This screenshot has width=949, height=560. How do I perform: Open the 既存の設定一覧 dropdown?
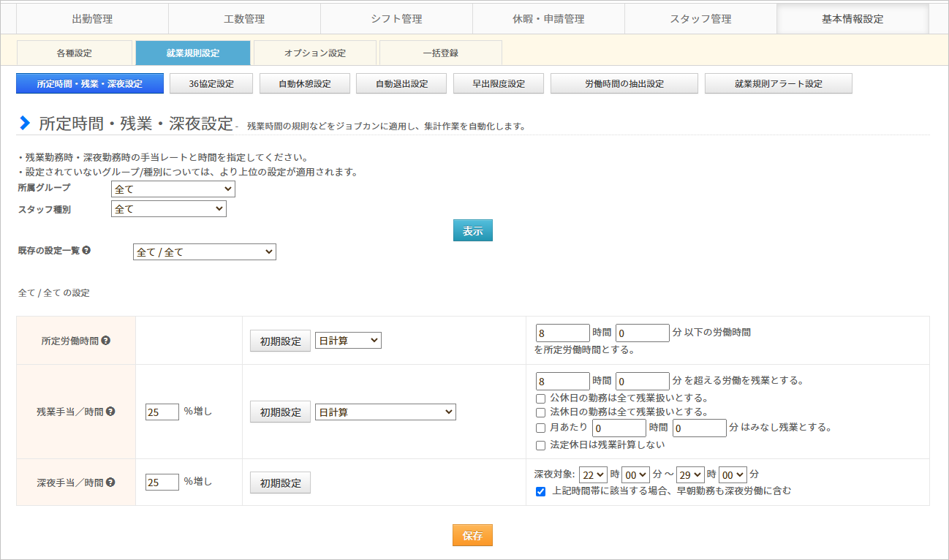tap(205, 252)
